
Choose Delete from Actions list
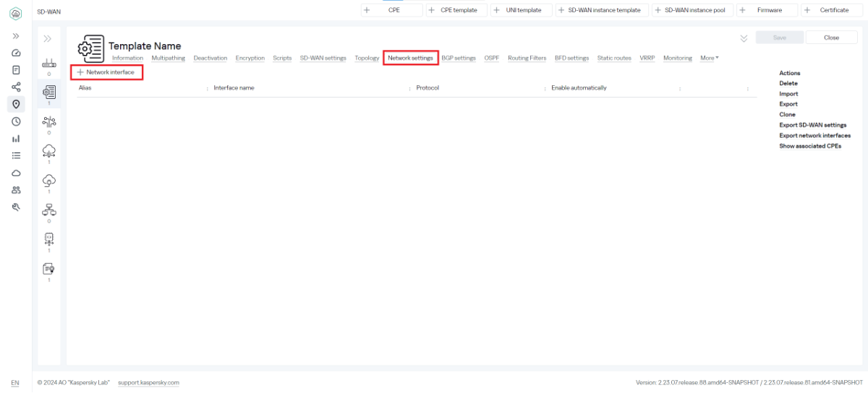point(788,84)
